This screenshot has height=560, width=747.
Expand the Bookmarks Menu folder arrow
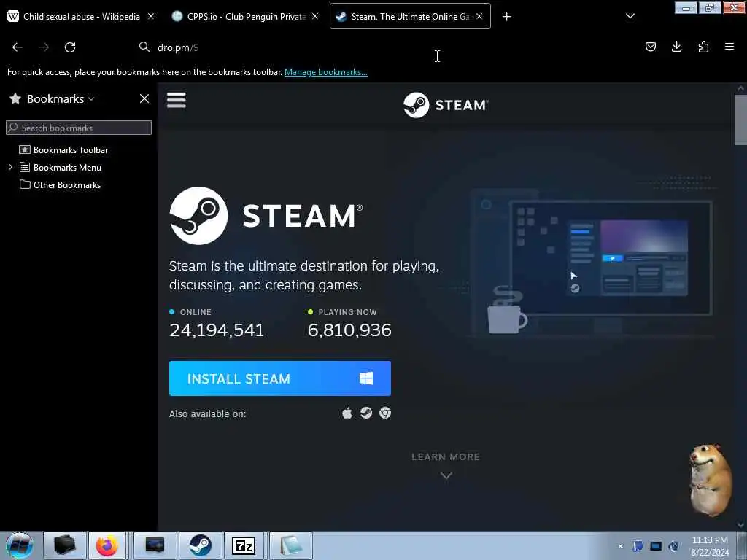(x=10, y=167)
